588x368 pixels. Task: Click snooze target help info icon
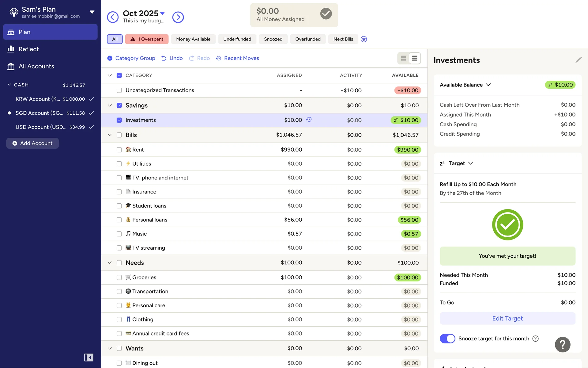(535, 339)
